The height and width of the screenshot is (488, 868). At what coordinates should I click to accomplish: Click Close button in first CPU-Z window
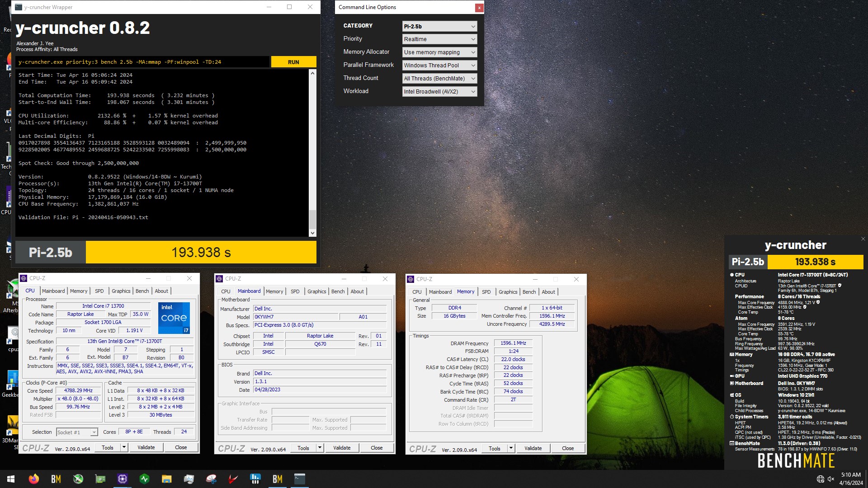(181, 448)
